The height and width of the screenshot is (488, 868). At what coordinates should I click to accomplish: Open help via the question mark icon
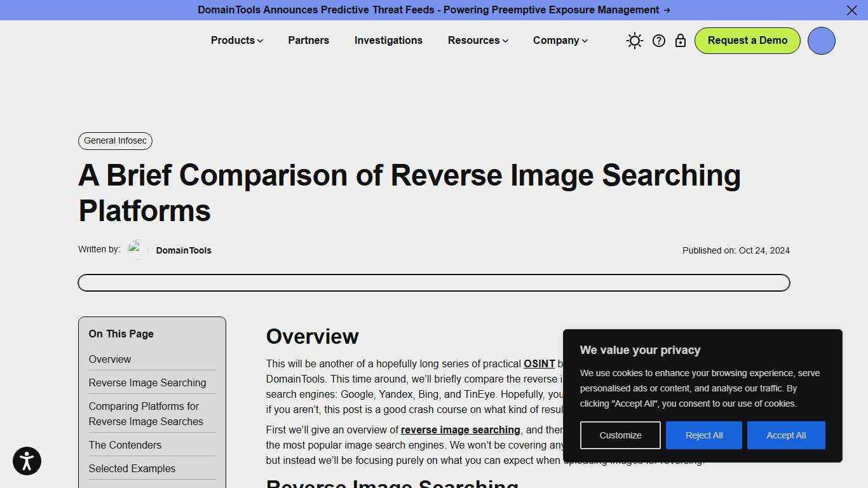659,40
